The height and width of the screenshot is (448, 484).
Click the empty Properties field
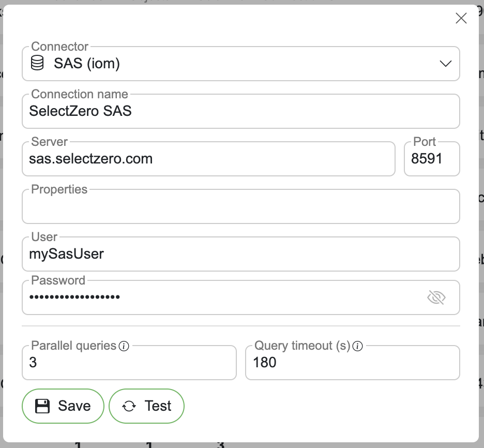(x=240, y=207)
